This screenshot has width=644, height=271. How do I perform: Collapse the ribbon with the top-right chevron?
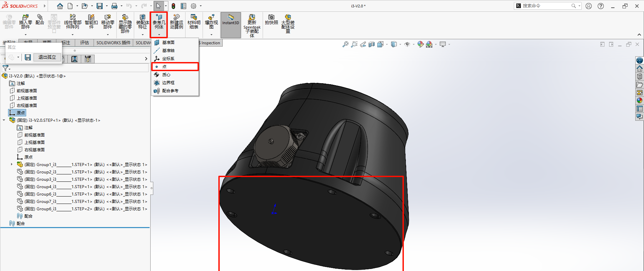point(639,35)
